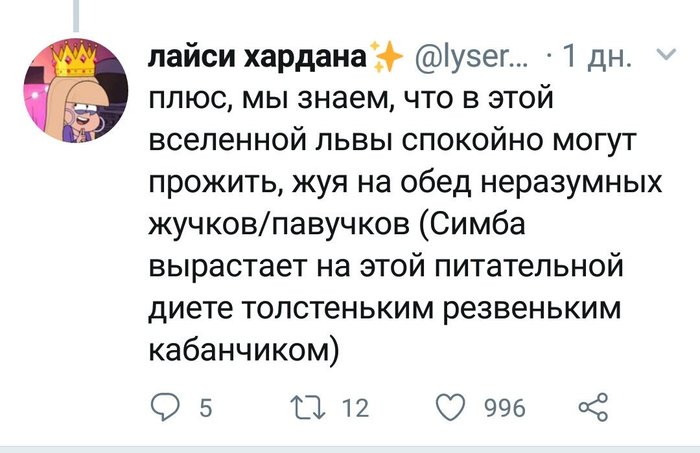Click the reply count 5
700x453 pixels.
[x=205, y=408]
